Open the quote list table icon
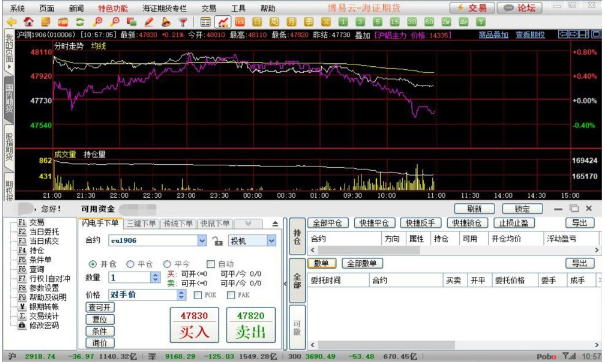The height and width of the screenshot is (362, 605). pos(206,22)
